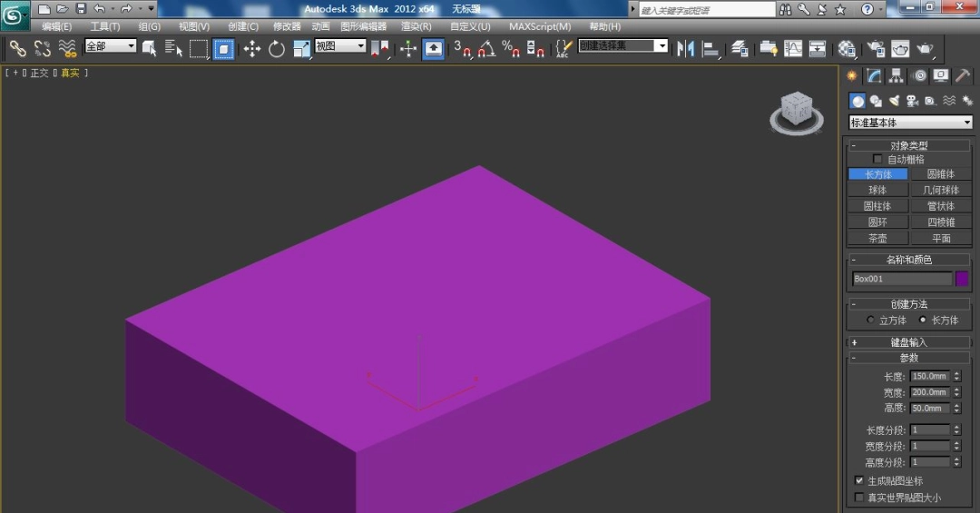Toggle Angle Snap button

[x=487, y=48]
